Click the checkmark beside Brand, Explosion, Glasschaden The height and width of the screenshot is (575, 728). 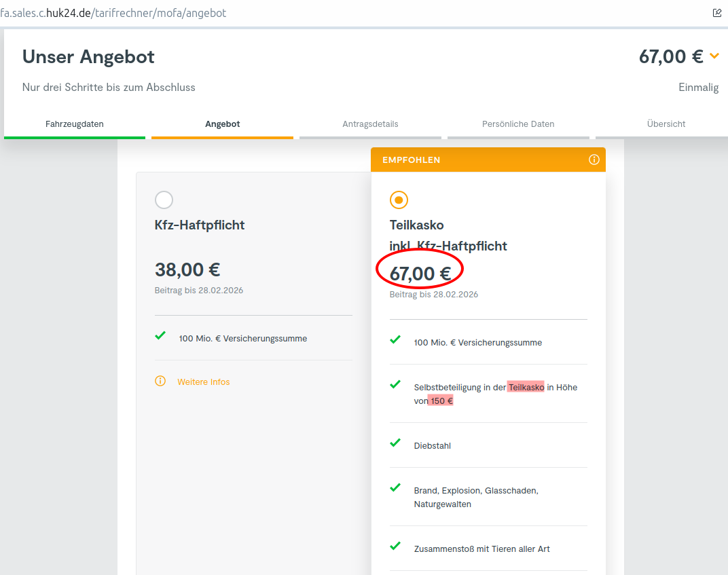pos(395,487)
